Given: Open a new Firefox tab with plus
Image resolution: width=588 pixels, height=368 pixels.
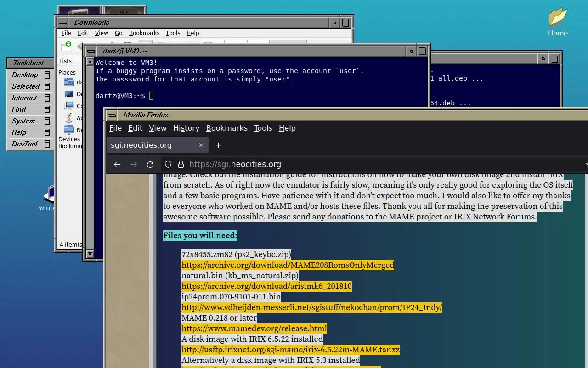Looking at the screenshot, I should coord(219,145).
